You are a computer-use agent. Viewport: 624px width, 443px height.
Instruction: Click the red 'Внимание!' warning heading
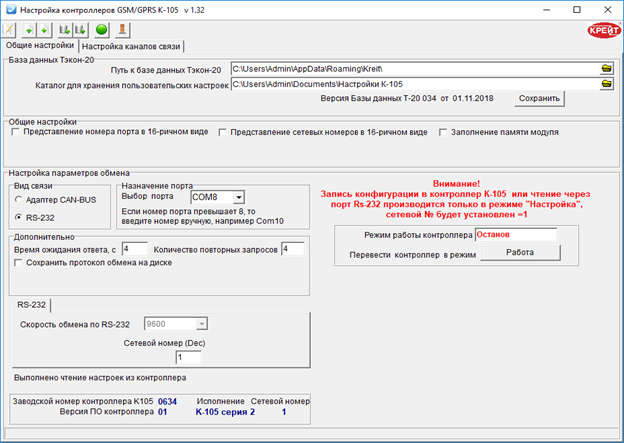tap(456, 184)
